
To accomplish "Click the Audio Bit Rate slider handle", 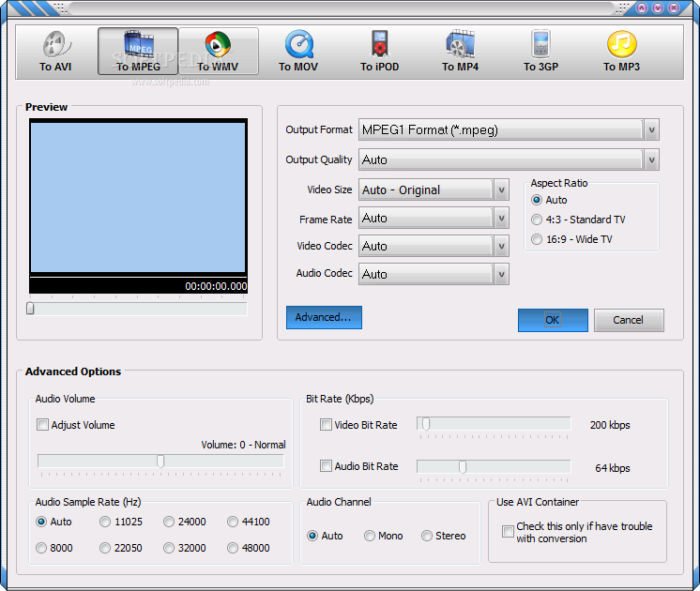I will click(x=463, y=467).
